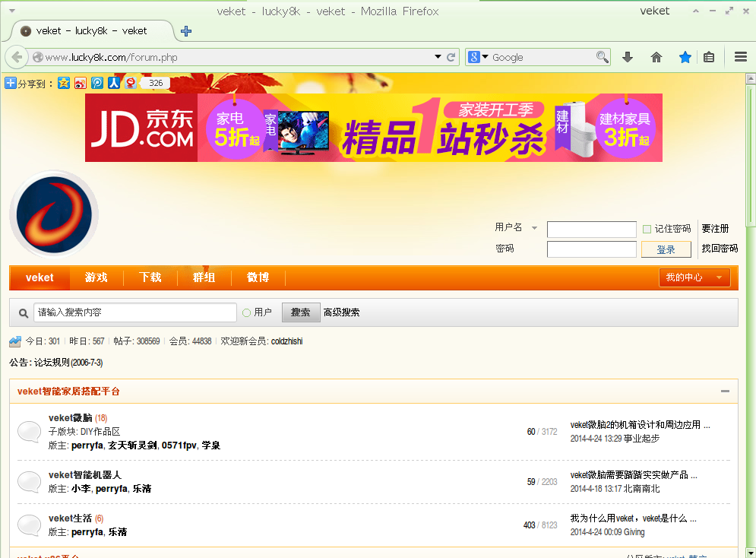Viewport: 756px width, 558px height.
Task: Click the page vertical scrollbar thumb
Action: click(x=751, y=155)
